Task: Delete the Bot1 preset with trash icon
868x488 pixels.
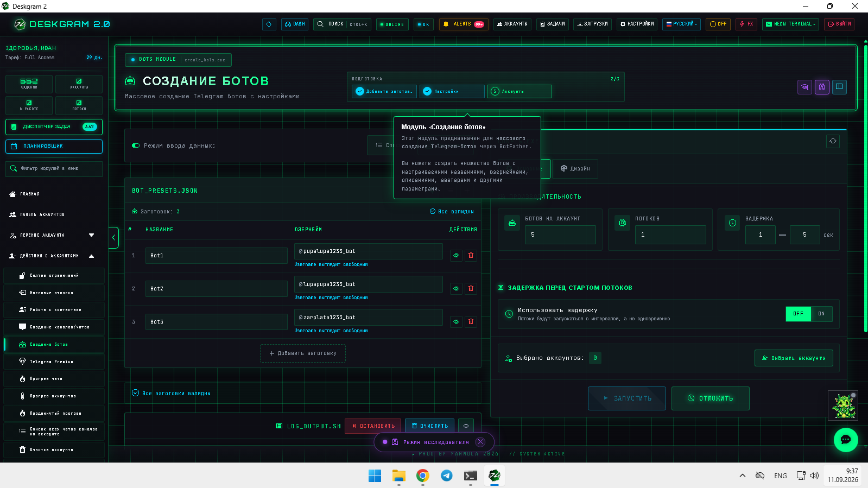Action: coord(471,255)
